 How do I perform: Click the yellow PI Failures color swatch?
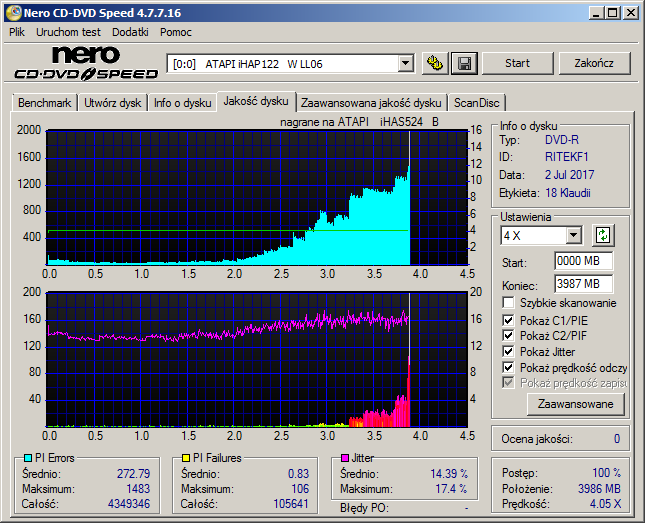[186, 458]
